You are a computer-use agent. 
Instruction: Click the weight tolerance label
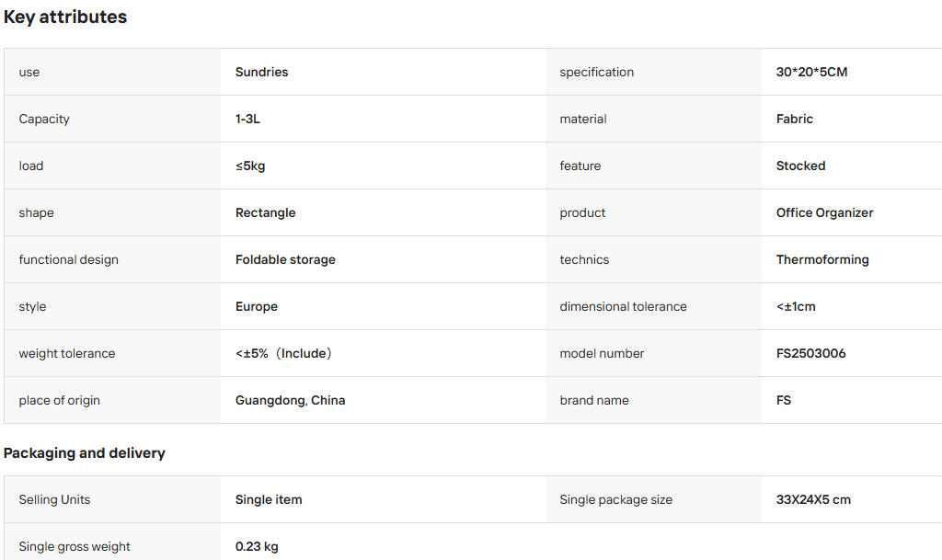tap(66, 353)
